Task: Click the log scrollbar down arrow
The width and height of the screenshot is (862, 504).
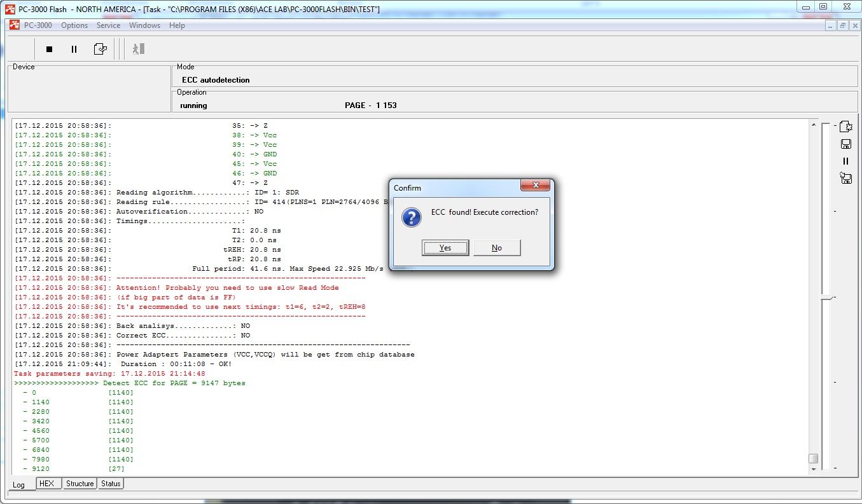Action: tap(813, 468)
